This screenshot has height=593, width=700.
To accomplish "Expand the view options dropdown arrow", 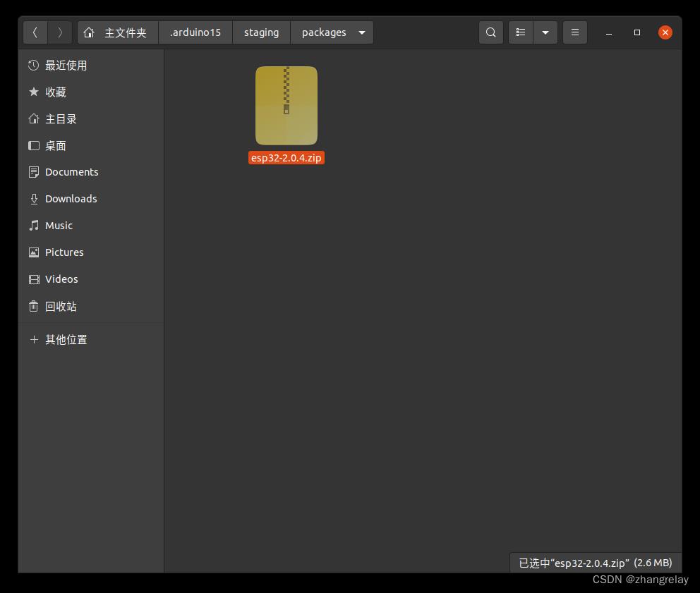I will click(545, 32).
